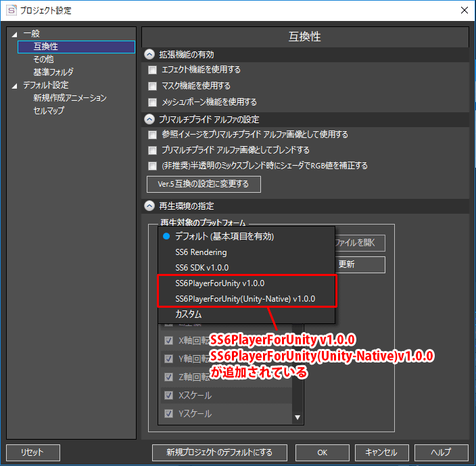Open 新規作成アニメーション settings page
The width and height of the screenshot is (476, 466).
tap(70, 98)
